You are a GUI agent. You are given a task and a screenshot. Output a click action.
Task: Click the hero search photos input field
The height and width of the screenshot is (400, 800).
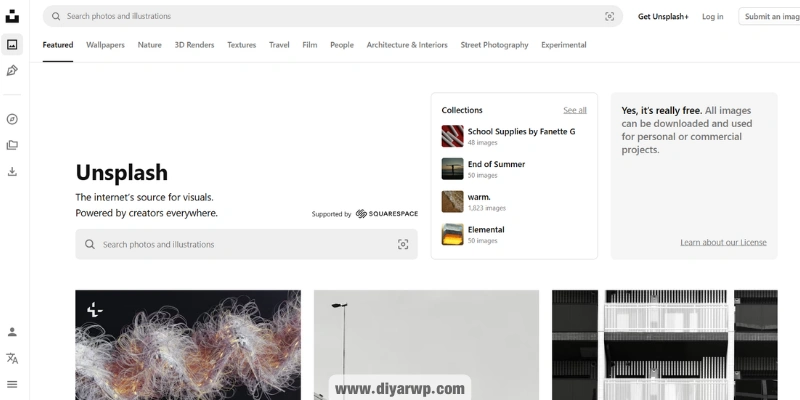point(240,244)
